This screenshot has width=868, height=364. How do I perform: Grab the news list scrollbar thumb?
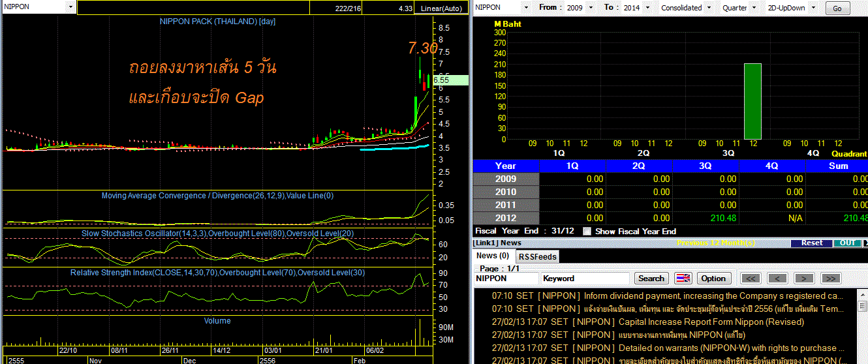(x=862, y=305)
